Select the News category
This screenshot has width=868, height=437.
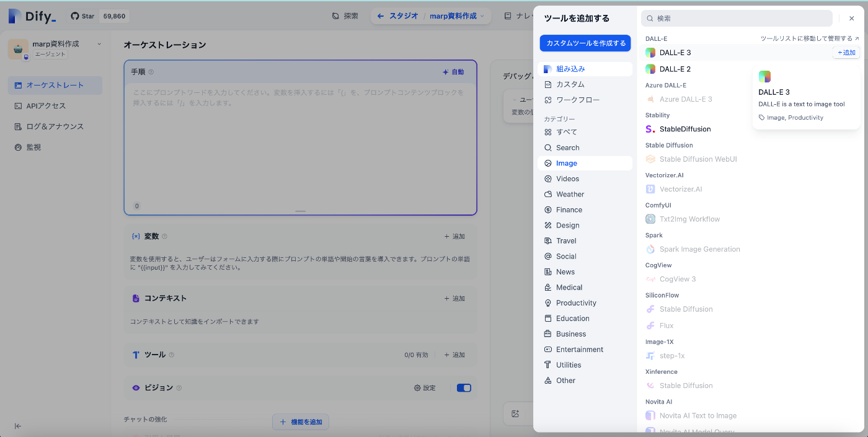click(x=585, y=271)
